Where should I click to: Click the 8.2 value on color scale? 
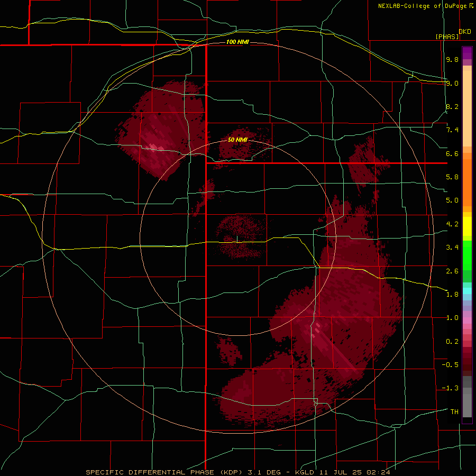[452, 106]
